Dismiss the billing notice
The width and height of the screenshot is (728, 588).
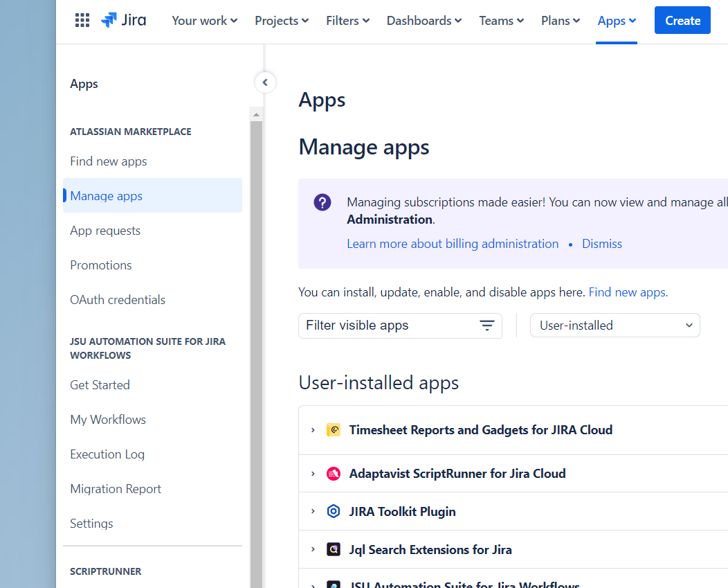601,244
